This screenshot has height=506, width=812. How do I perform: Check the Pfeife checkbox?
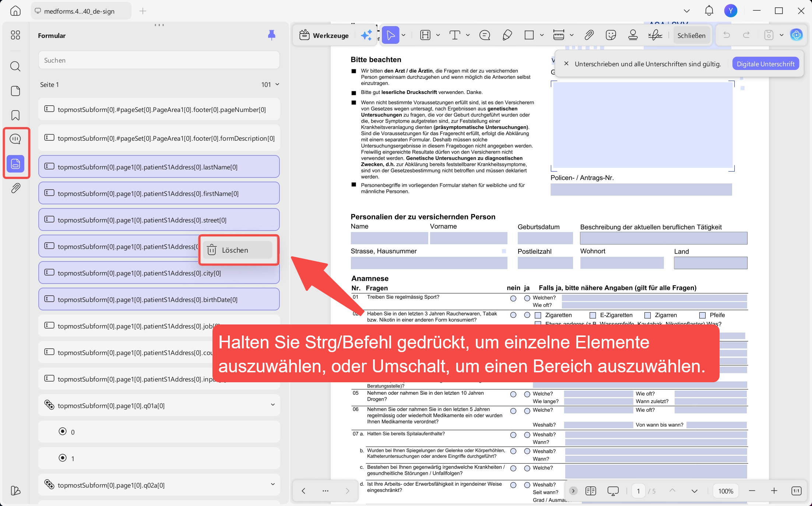pyautogui.click(x=703, y=315)
